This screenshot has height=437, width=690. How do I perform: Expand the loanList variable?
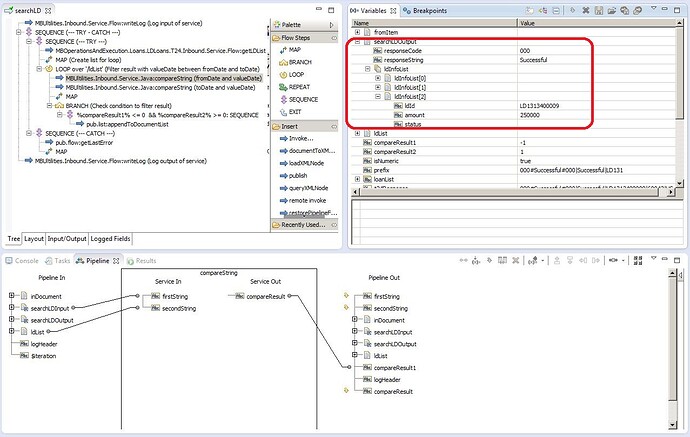pyautogui.click(x=357, y=180)
